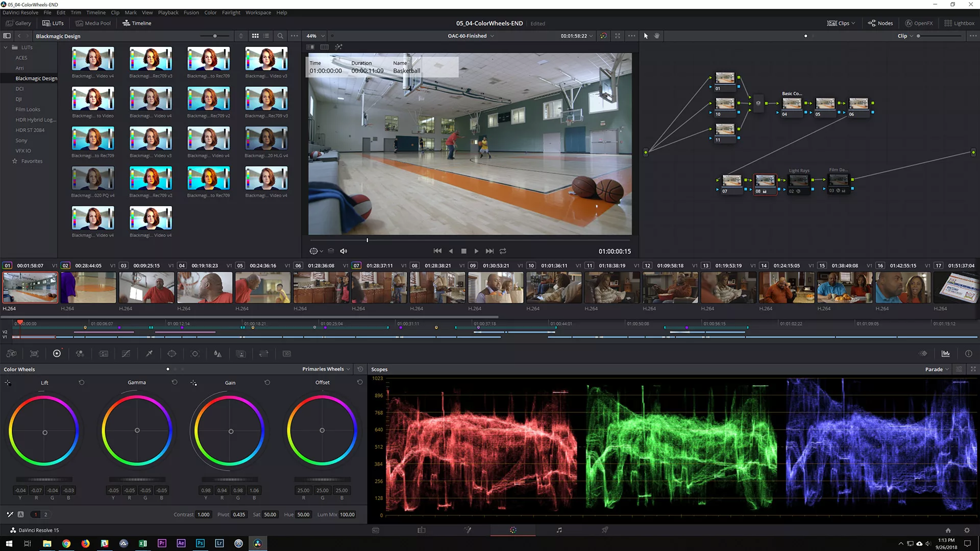Click the auto color magic wand icon
Screen dimensions: 980x551
338,47
